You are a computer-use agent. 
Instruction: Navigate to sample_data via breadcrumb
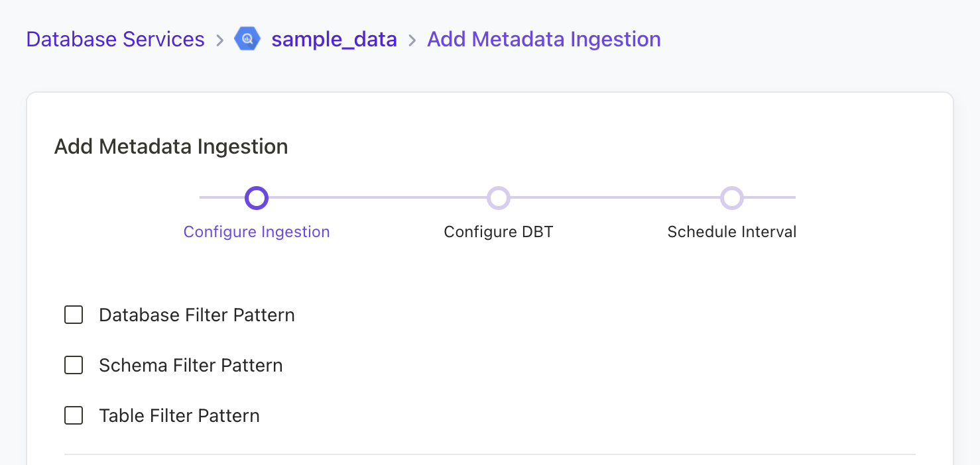pos(334,39)
